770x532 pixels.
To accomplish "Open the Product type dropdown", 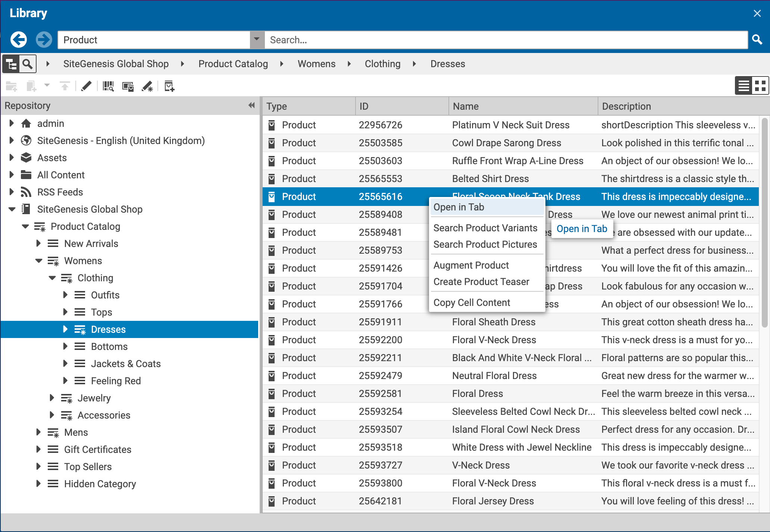I will click(x=257, y=39).
